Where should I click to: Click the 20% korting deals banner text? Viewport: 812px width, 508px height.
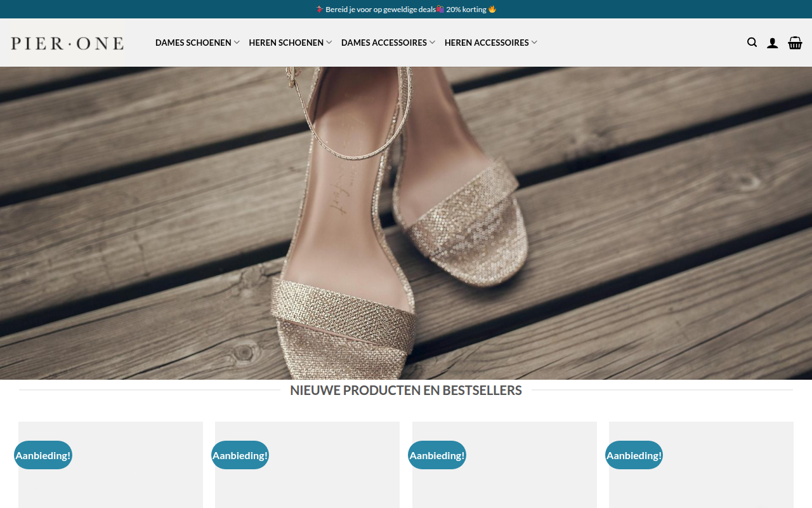click(406, 10)
